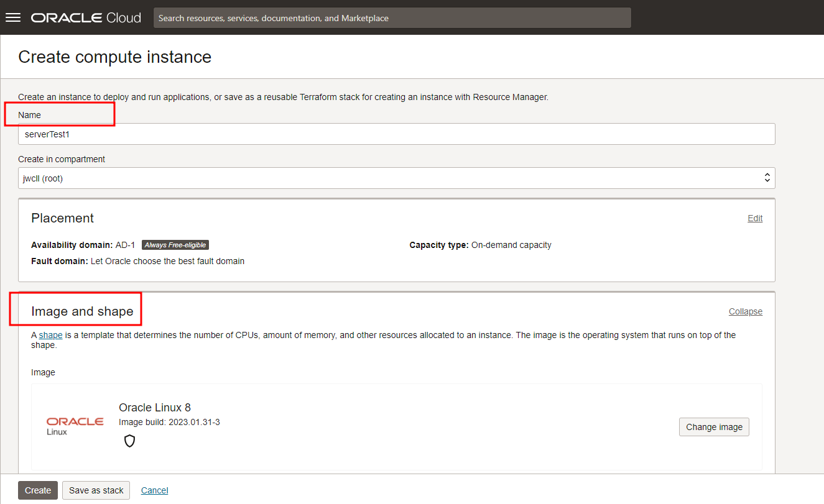
Task: Click the Oracle Cloud logo
Action: 86,18
